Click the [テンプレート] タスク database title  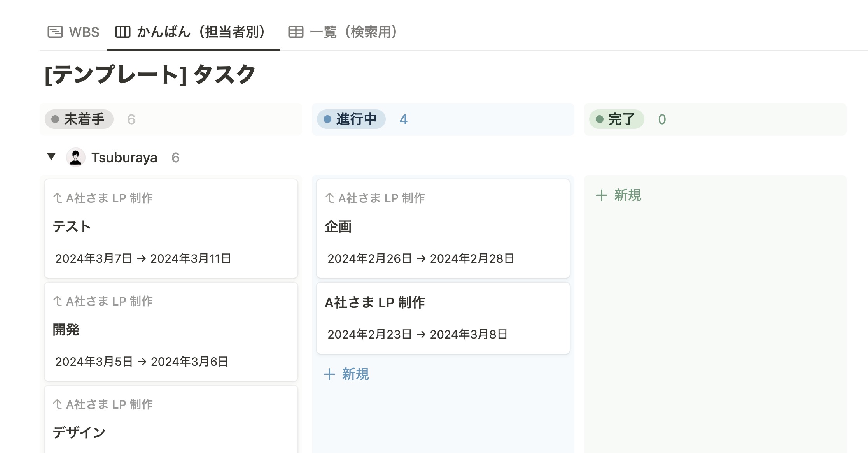coord(150,74)
